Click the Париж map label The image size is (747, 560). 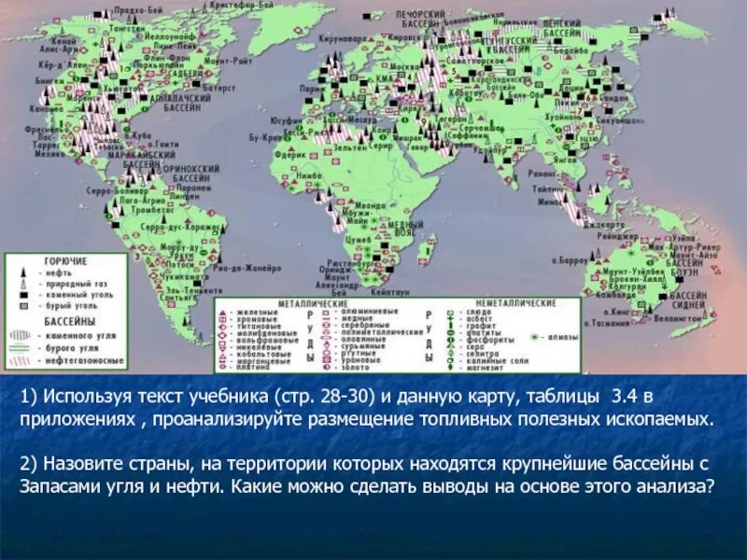[x=313, y=89]
